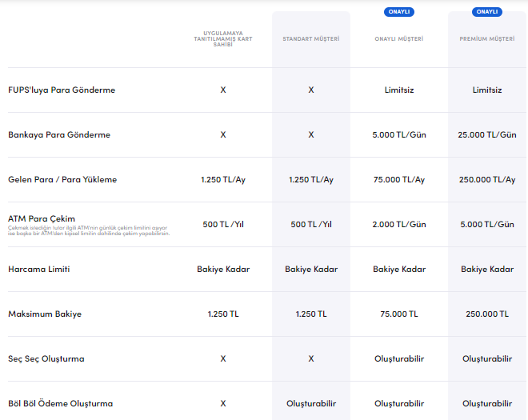Open the 'limitini' link under ATM Para Çekim
This screenshot has height=420, width=528.
142,228
